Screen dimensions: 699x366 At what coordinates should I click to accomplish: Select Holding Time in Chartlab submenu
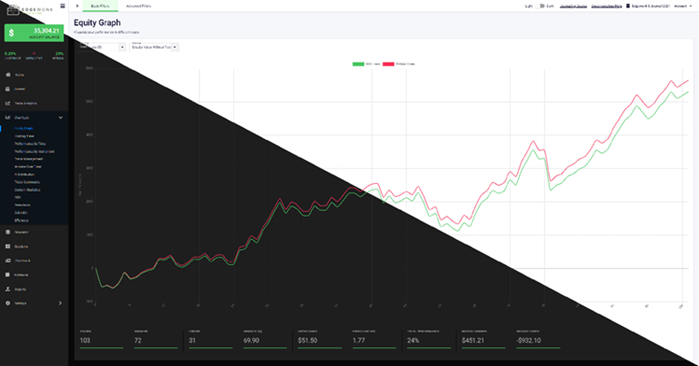24,136
